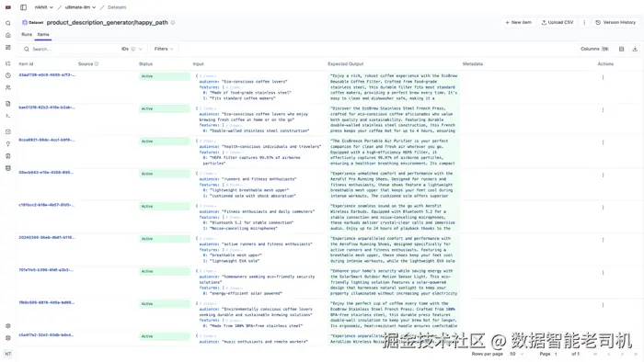Viewport: 644px width, 362px height.
Task: Open the search icon in sidebar
Action: [7, 23]
